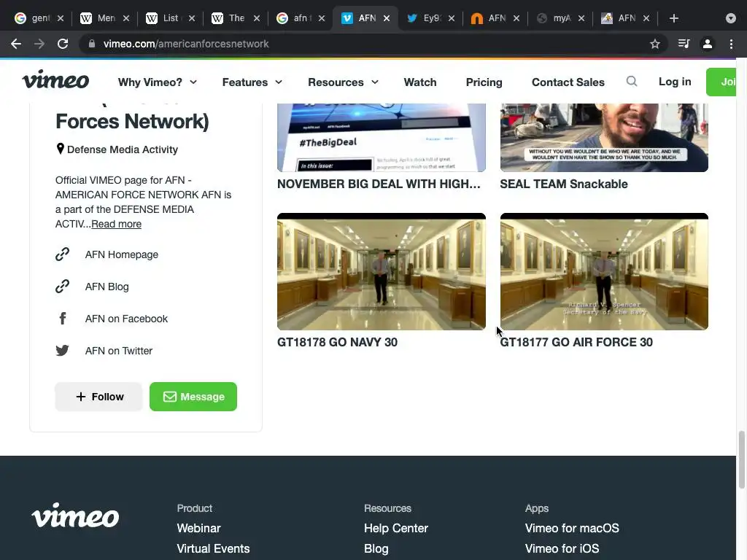Click the Log in link
747x560 pixels.
pos(675,82)
